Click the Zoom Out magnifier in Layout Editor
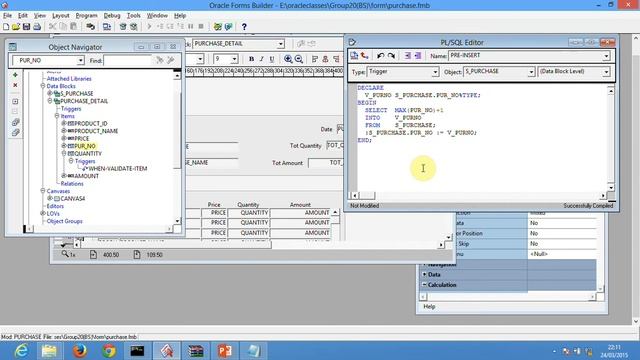 tap(299, 59)
